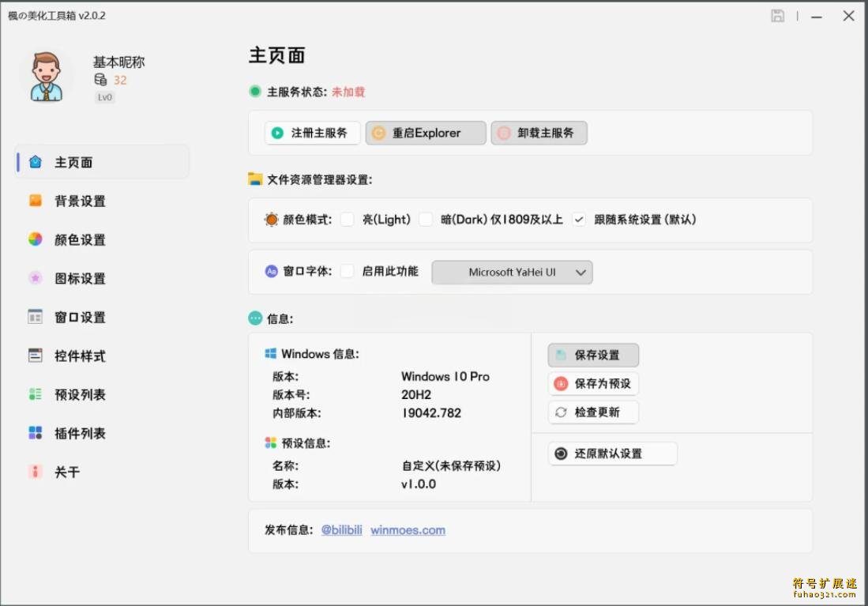868x606 pixels.
Task: Select the 颜色设置 color wheel icon
Action: pos(36,239)
